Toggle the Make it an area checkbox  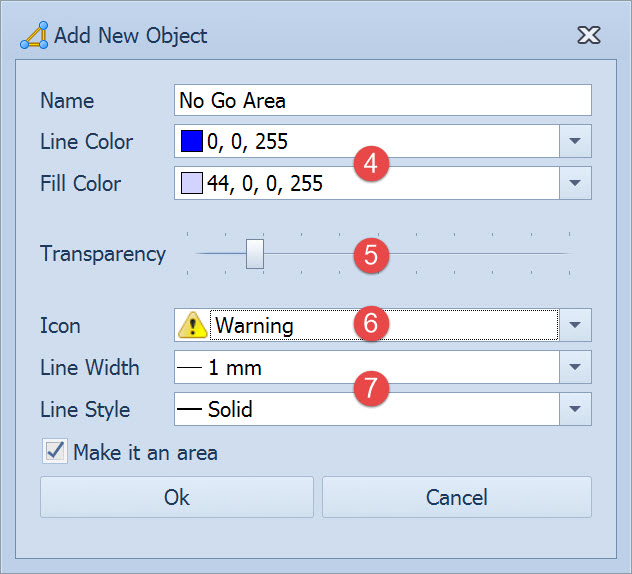(55, 452)
